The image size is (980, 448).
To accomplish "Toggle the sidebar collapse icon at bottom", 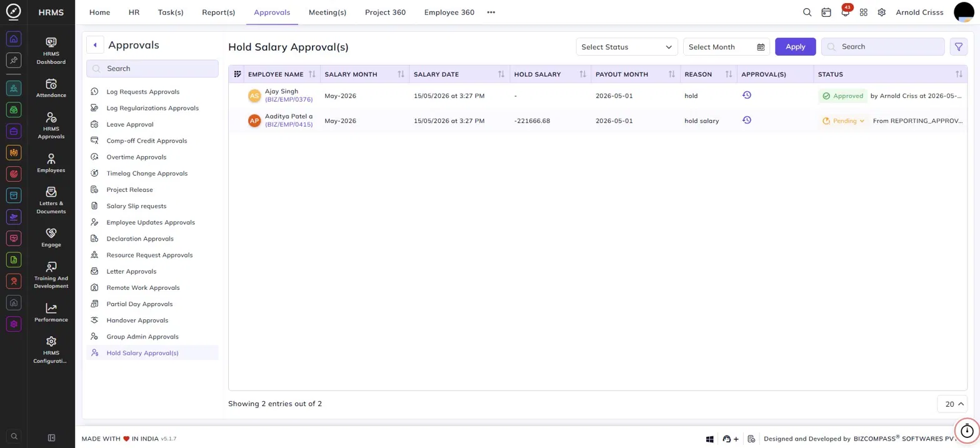I will click(x=51, y=437).
